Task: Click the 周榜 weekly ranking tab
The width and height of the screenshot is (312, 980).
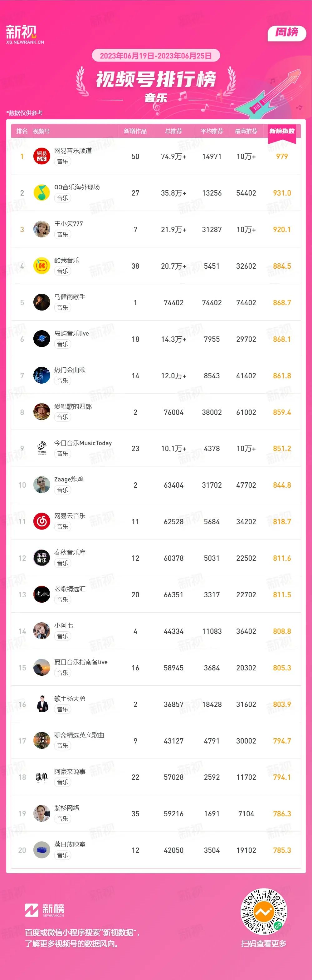Action: tap(287, 32)
